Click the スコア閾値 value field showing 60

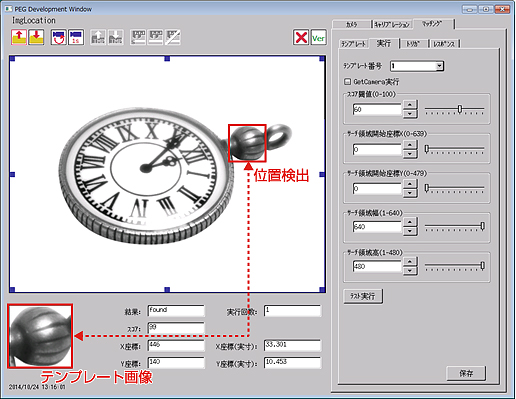(x=377, y=109)
